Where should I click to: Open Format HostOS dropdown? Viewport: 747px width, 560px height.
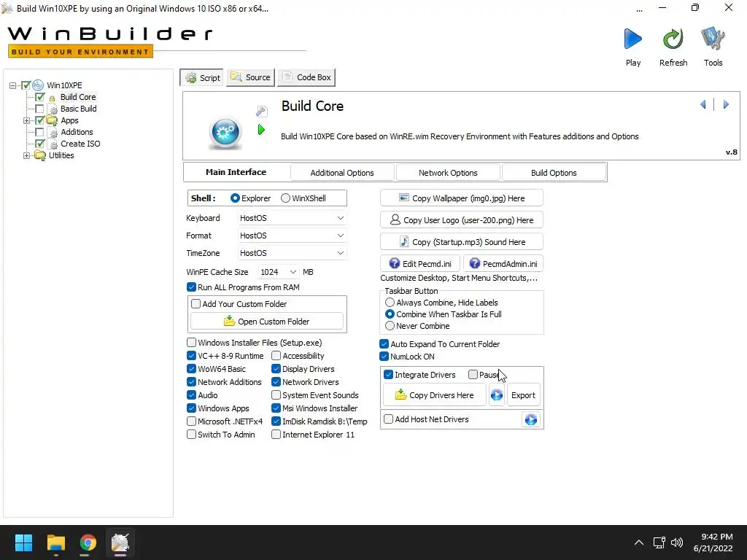[x=292, y=236]
